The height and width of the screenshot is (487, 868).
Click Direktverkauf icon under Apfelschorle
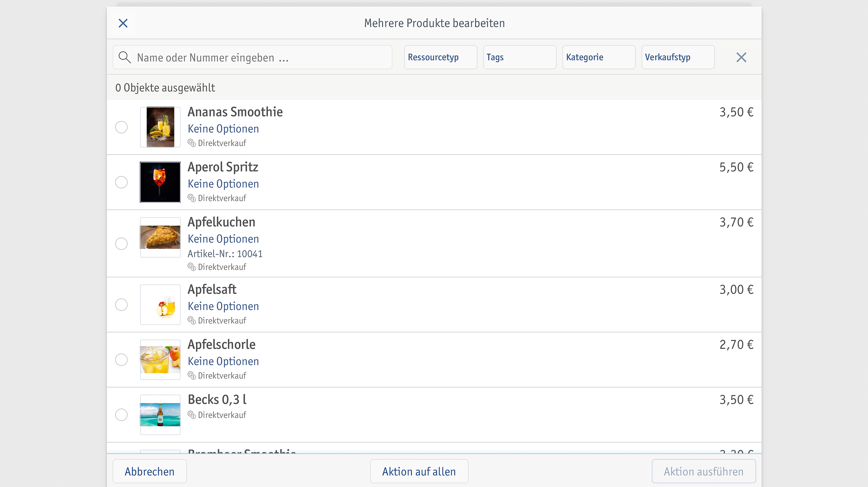point(192,375)
